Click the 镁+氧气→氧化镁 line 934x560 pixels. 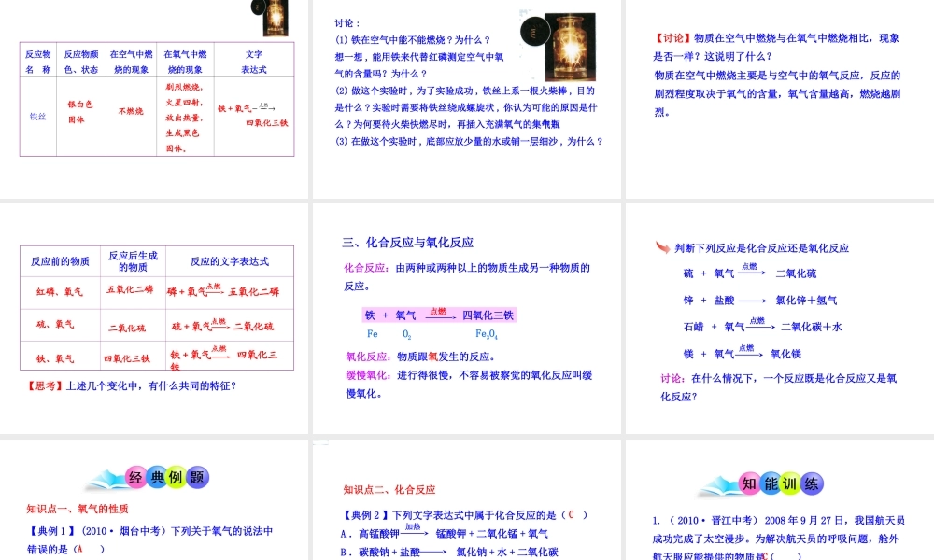[743, 354]
